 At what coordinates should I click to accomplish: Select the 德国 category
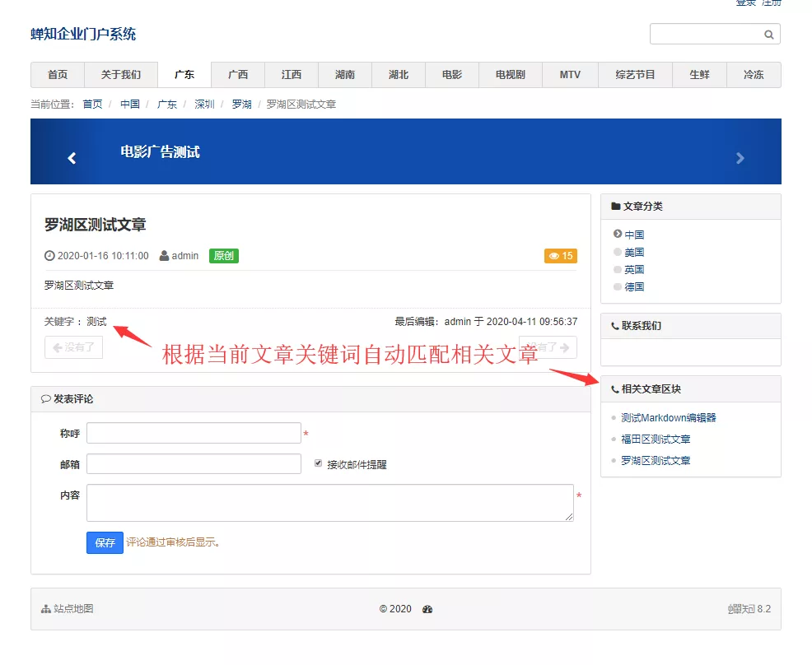tap(633, 286)
